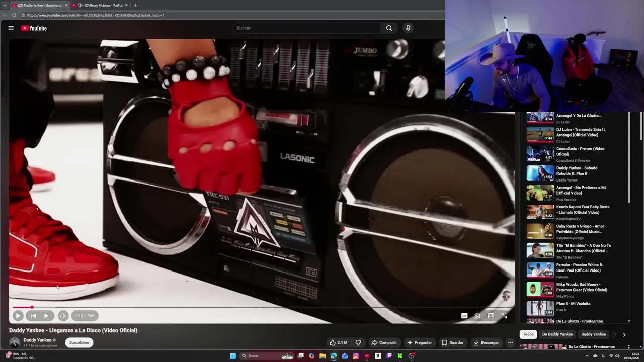This screenshot has height=362, width=644.
Task: Like the video with 2.1 M
Action: 339,342
